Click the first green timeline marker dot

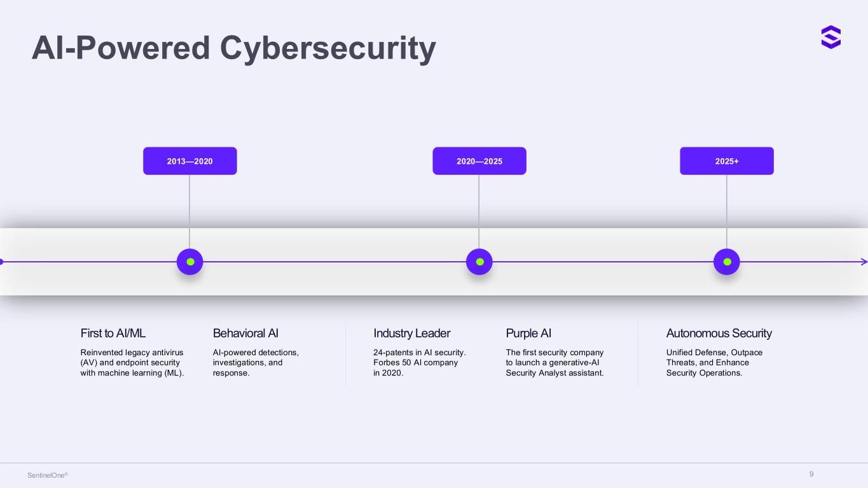[x=189, y=262]
